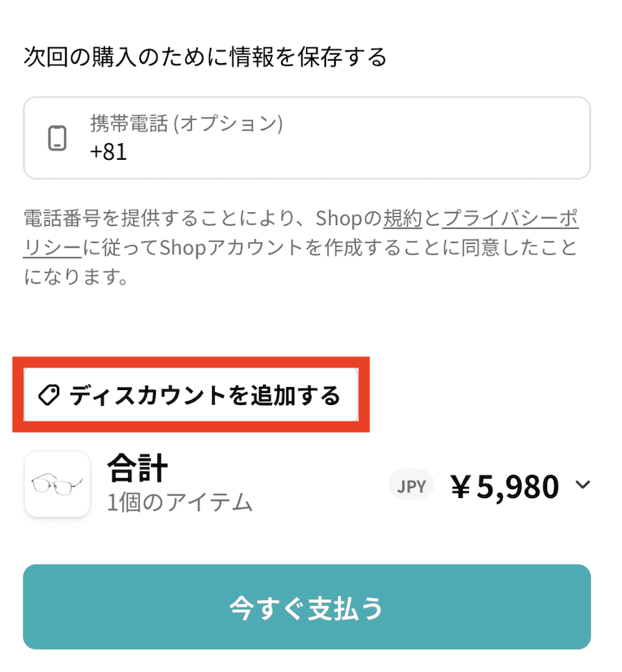Click the discount tag icon

(x=49, y=395)
